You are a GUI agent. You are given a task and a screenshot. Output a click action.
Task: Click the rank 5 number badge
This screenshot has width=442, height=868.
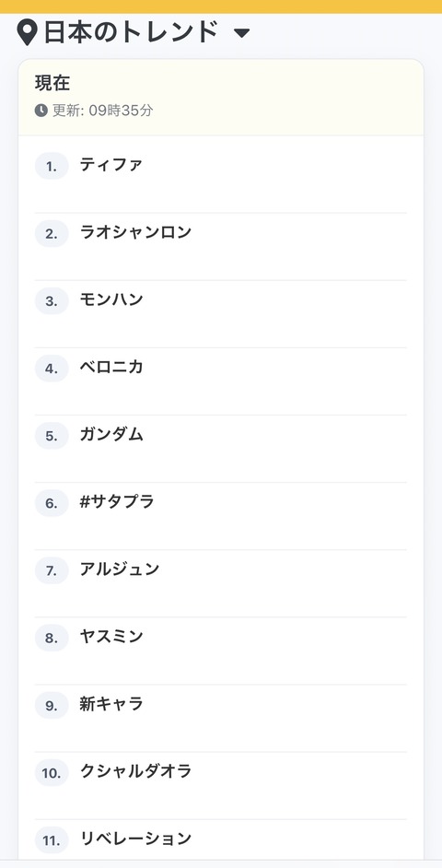pos(52,436)
